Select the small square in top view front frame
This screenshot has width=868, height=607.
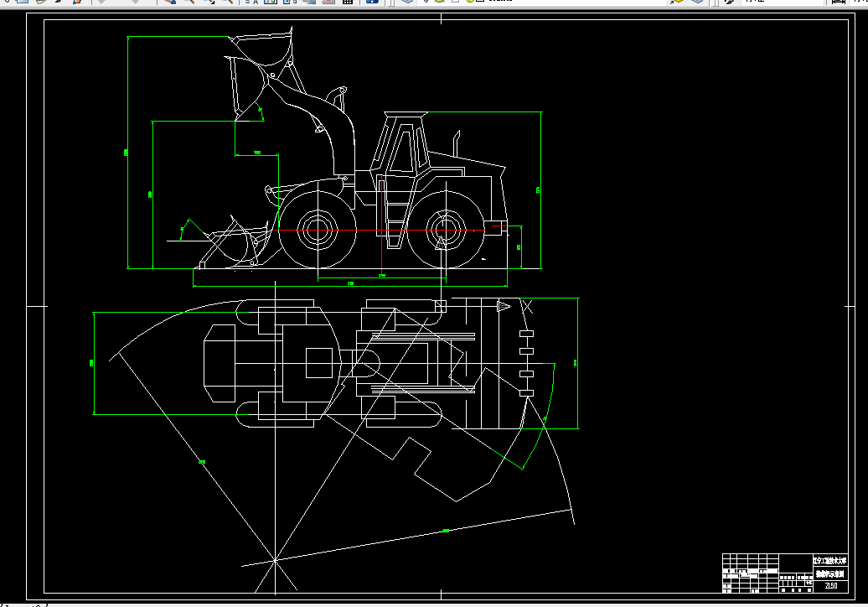tap(319, 363)
